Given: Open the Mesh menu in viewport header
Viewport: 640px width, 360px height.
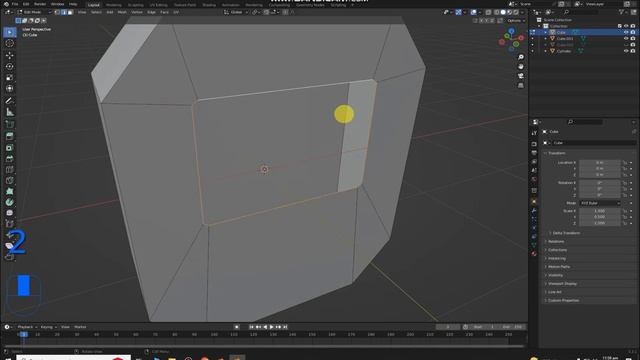Looking at the screenshot, I should (x=122, y=12).
